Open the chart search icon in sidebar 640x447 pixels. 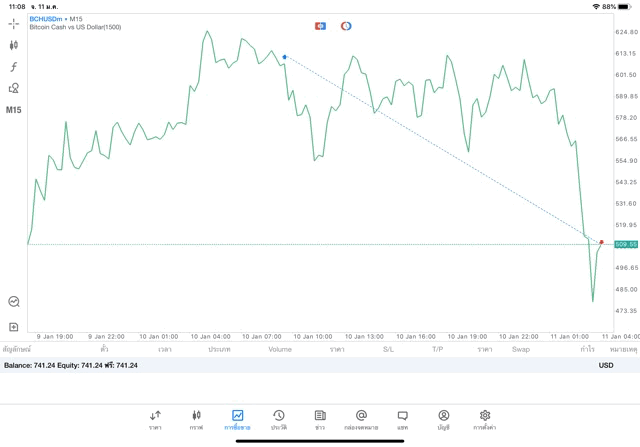14,301
